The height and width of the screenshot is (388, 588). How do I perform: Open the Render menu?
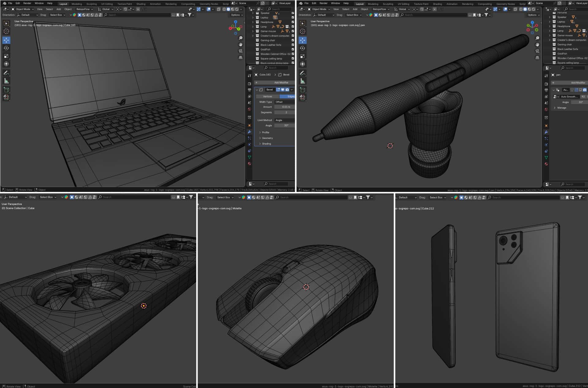27,3
